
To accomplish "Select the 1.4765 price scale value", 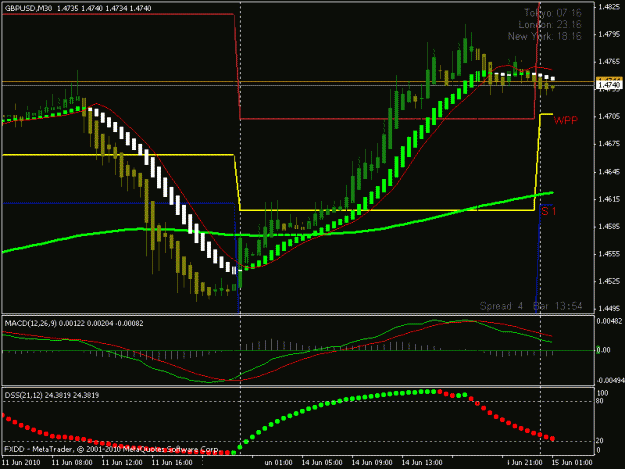I will 609,62.
